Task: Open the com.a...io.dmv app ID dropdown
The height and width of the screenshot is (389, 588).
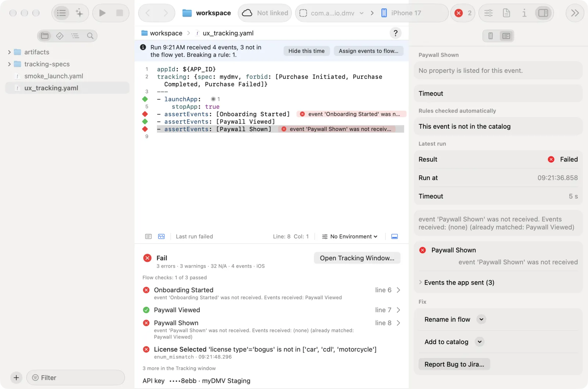Action: pos(332,13)
